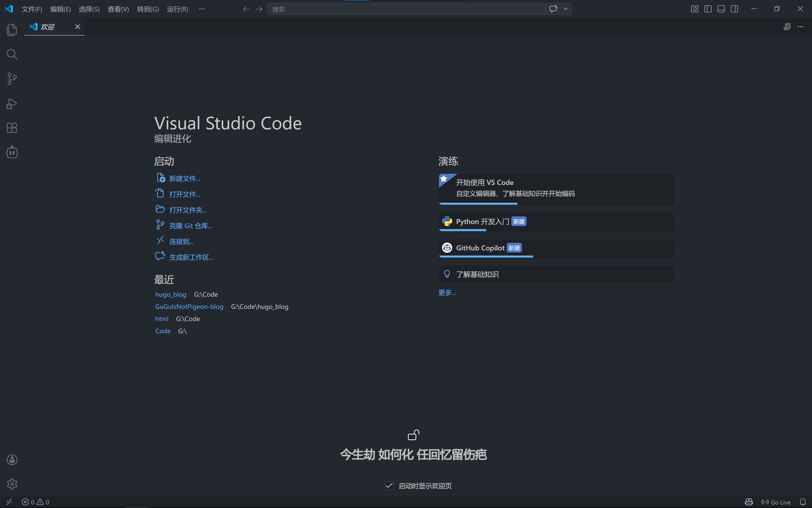Screen dimensions: 812x508
Task: Uncheck show welcome page on startup
Action: [389, 485]
